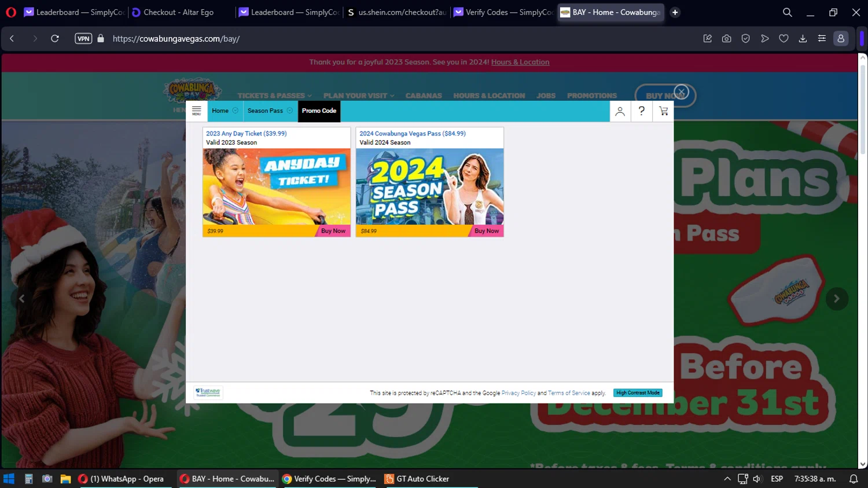Show site security lock info
The height and width of the screenshot is (488, 868).
[101, 39]
